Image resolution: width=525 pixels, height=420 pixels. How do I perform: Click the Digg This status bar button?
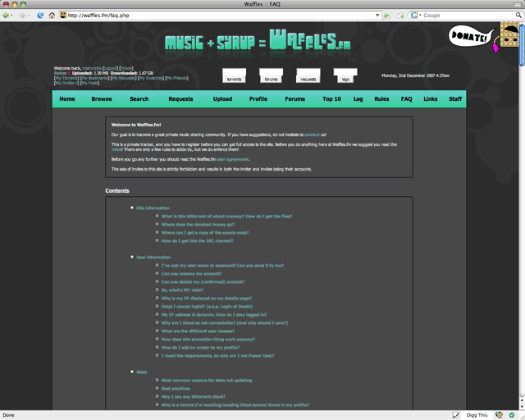click(x=477, y=415)
